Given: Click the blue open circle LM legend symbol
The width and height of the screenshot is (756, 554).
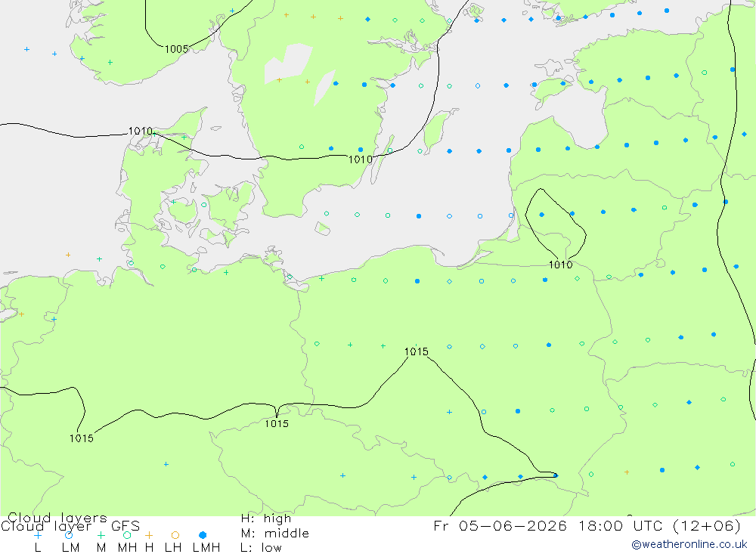Looking at the screenshot, I should click(x=69, y=535).
